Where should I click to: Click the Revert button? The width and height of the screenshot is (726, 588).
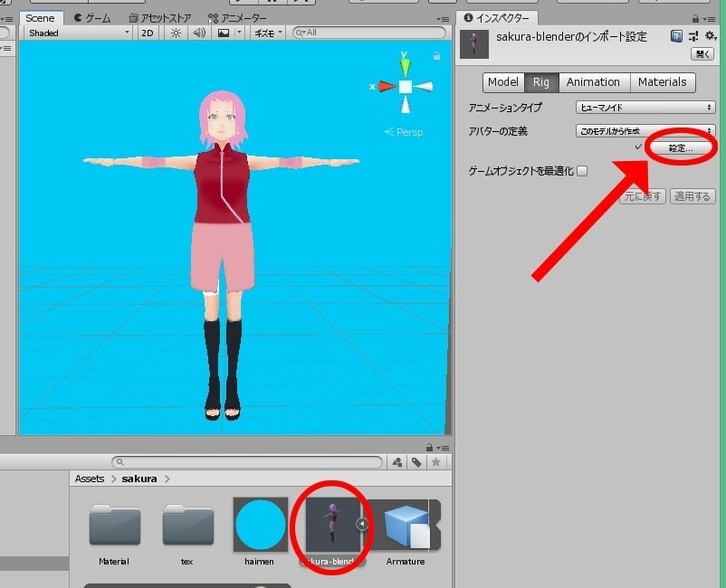643,196
